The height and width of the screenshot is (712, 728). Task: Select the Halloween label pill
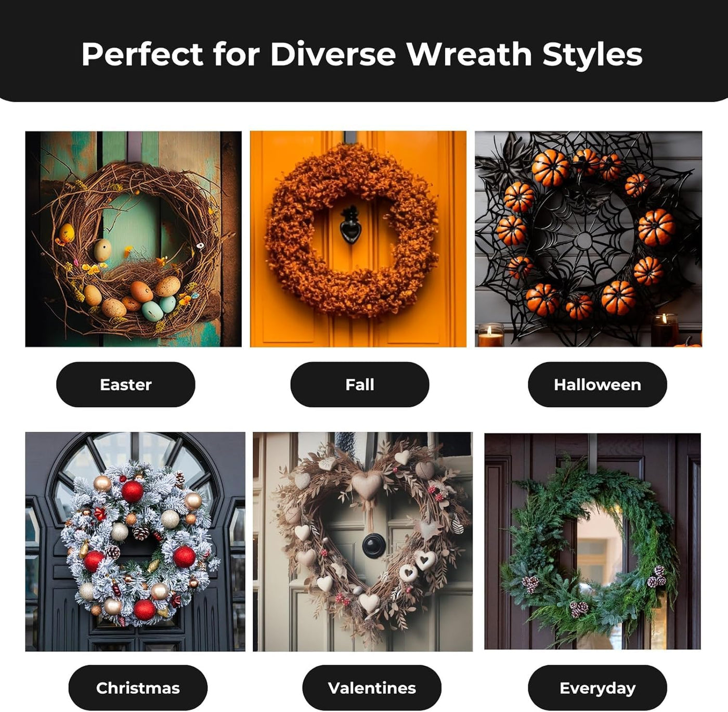point(597,384)
